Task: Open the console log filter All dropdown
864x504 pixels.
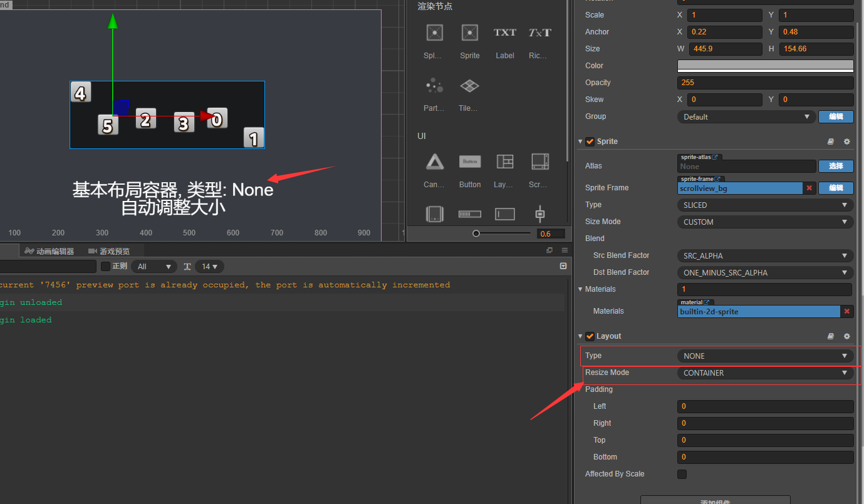Action: pos(154,267)
